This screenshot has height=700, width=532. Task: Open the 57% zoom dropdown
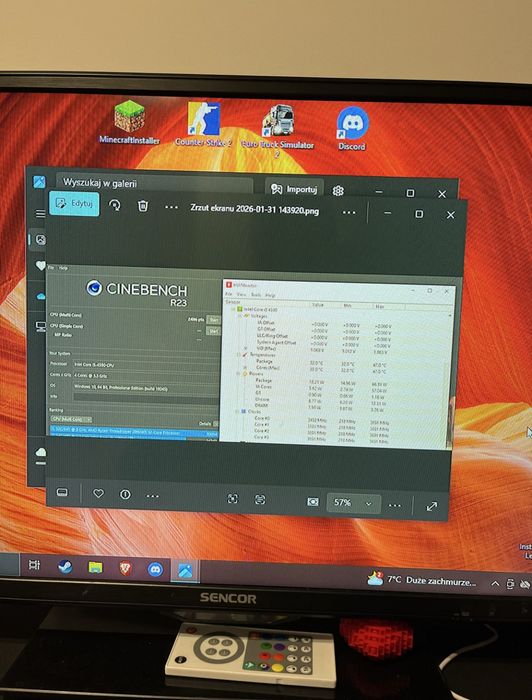(353, 503)
